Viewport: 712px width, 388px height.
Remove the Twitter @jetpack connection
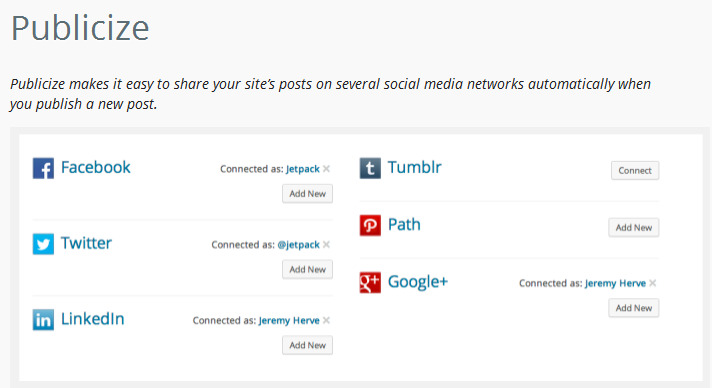tap(326, 245)
